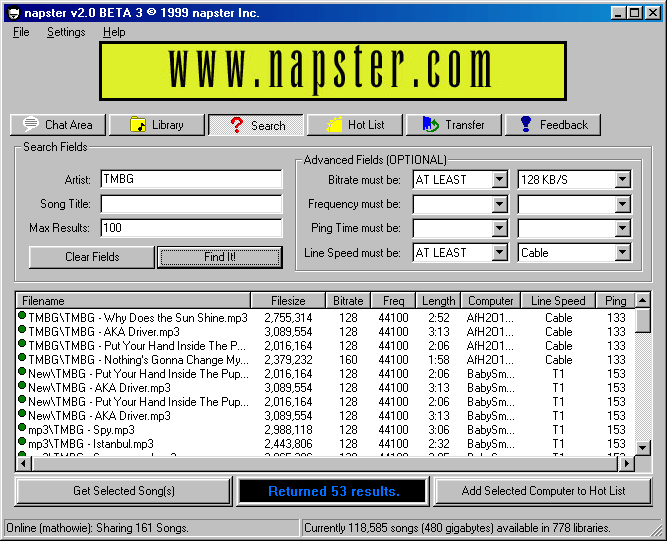Select TMBG\TMBG Put Your Hand Inside The P... row

point(325,346)
